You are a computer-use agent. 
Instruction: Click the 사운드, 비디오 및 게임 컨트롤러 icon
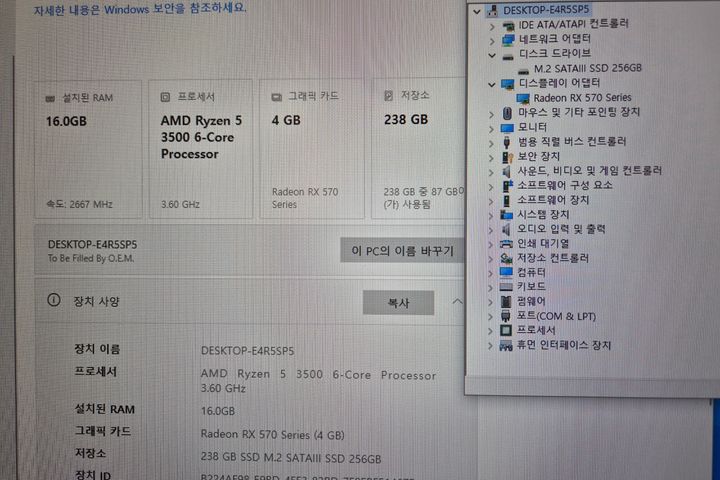click(506, 172)
